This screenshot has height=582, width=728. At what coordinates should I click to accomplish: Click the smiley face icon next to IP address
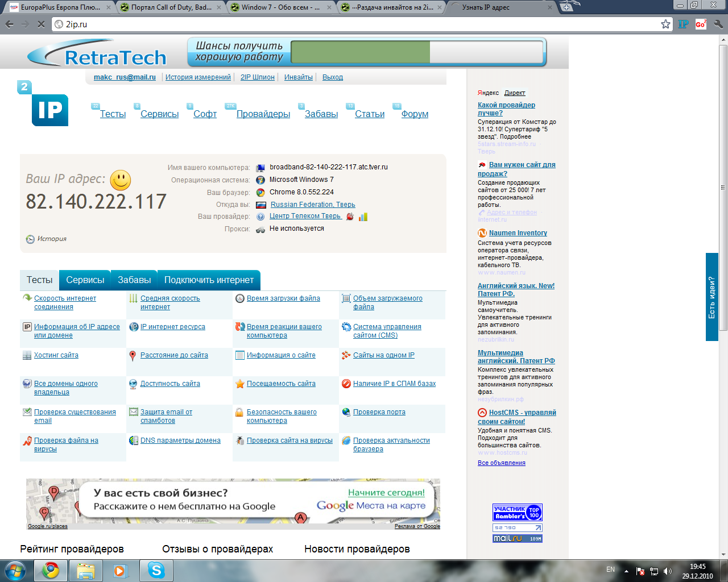[x=121, y=180]
